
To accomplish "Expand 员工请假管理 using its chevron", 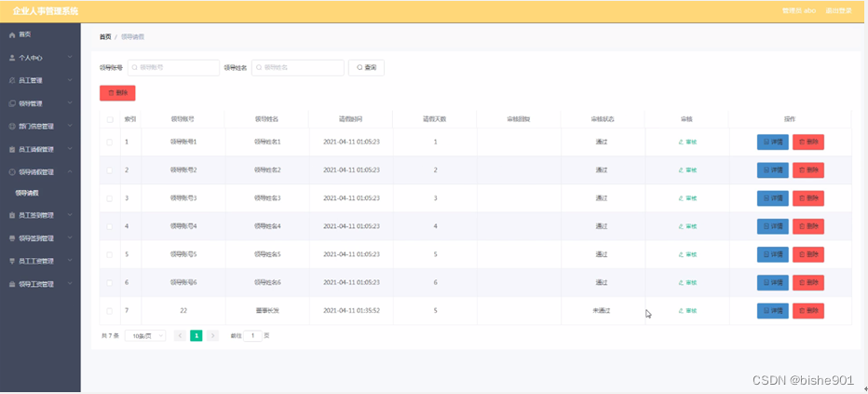I will tap(70, 149).
